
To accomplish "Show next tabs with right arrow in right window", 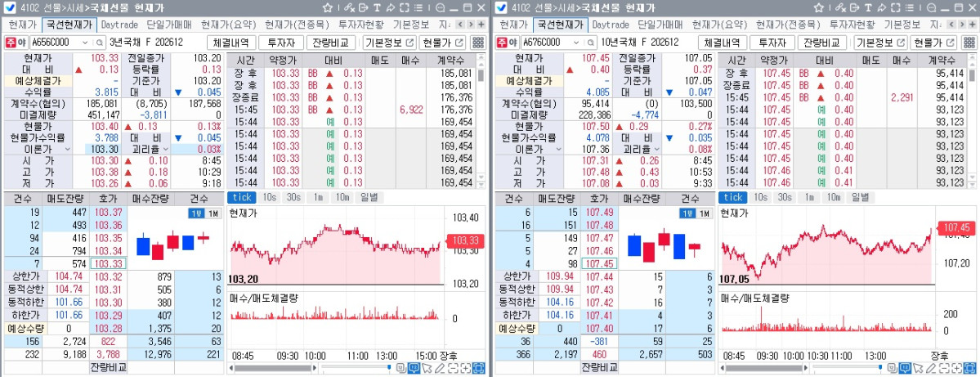I will [961, 25].
